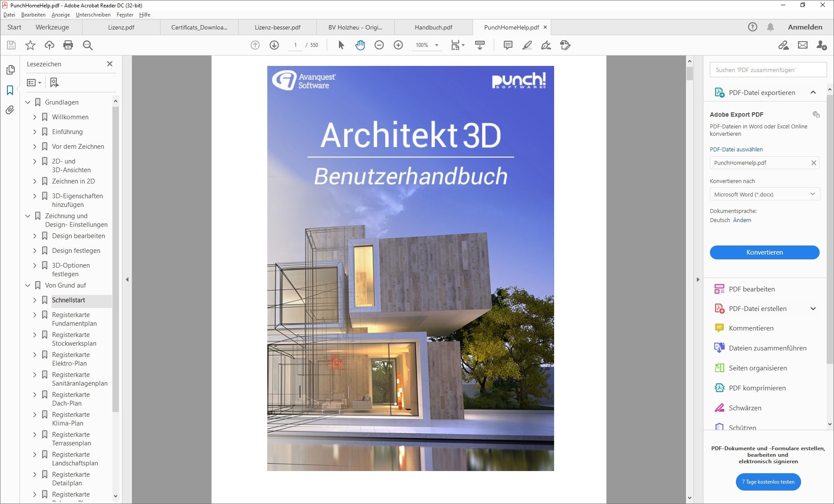Collapse the left navigation pane arrow
Viewport: 834px width, 504px height.
click(127, 280)
